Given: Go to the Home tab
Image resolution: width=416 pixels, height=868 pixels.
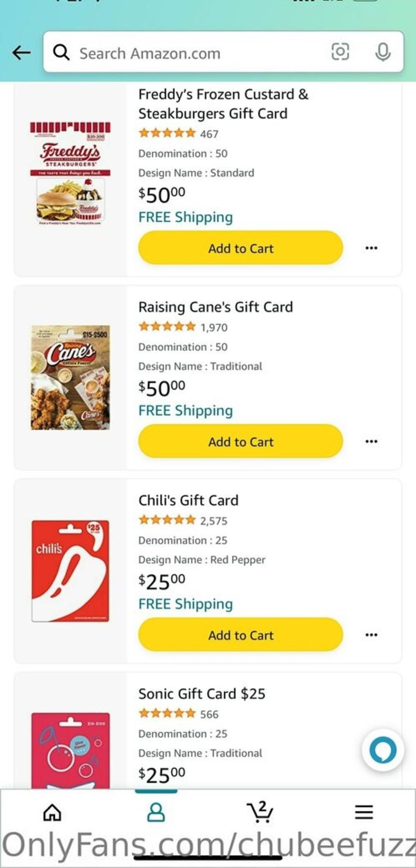Looking at the screenshot, I should [52, 813].
